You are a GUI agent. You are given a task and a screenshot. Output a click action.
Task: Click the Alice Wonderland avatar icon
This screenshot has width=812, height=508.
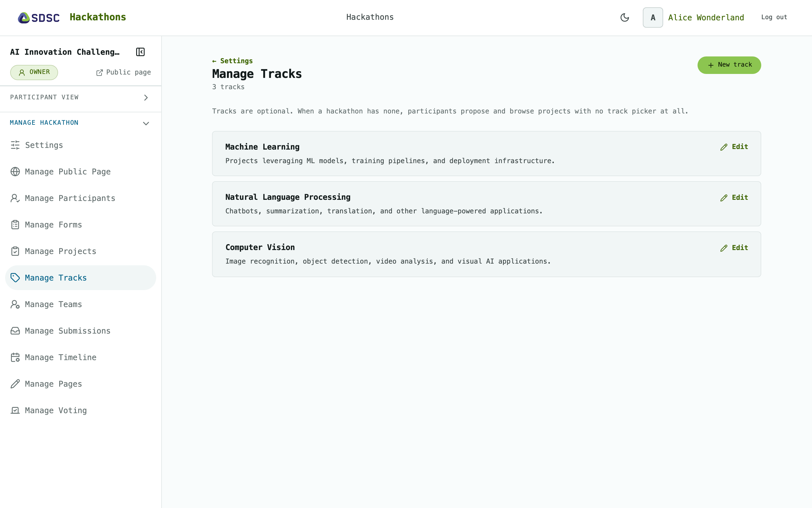[x=653, y=17]
